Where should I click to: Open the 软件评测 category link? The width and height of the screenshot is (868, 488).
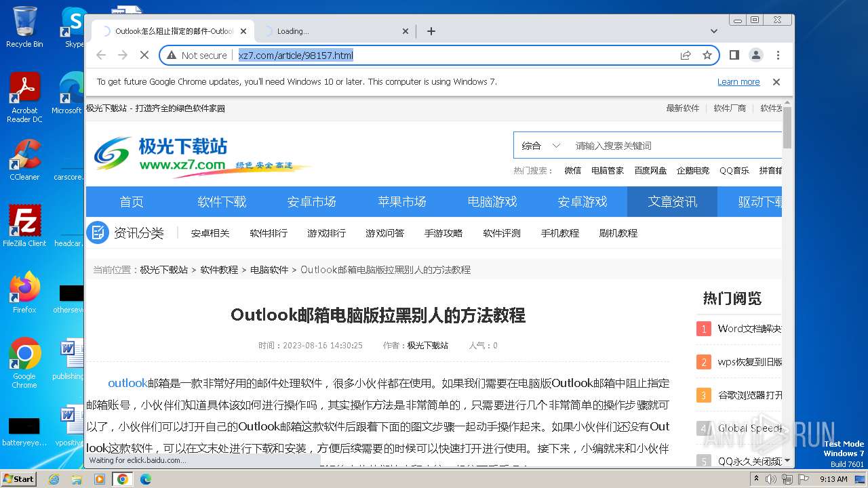(502, 233)
